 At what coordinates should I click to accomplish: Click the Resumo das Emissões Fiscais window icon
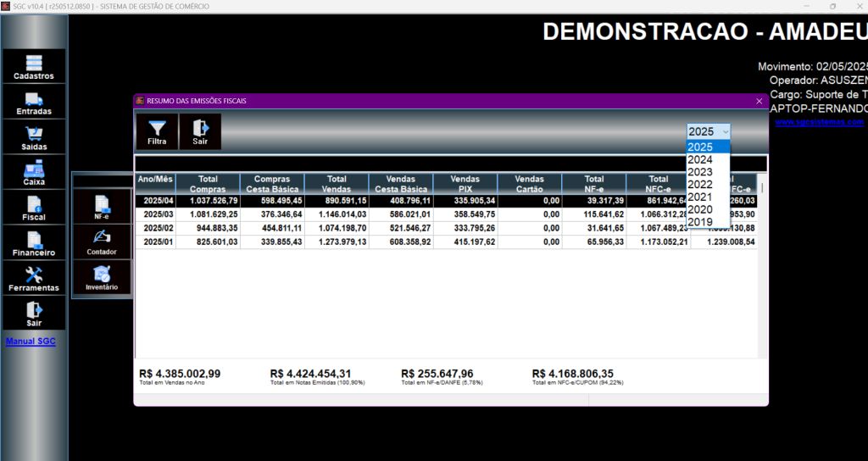pyautogui.click(x=140, y=101)
